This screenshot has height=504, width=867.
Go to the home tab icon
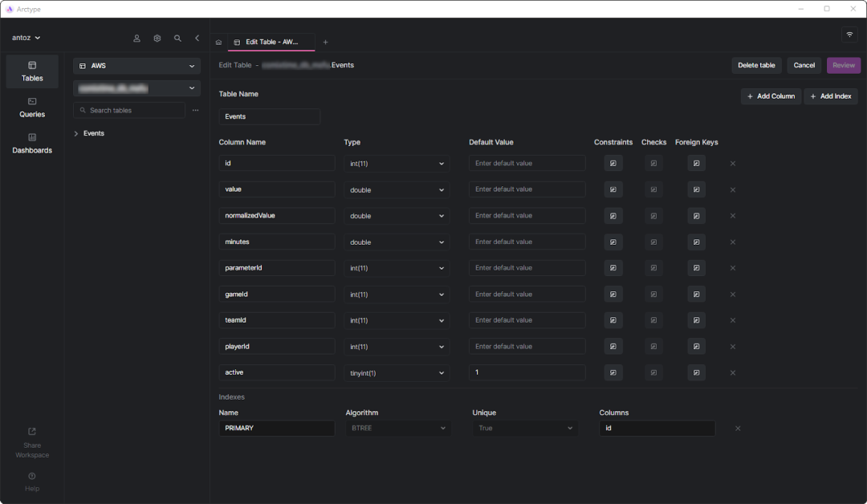point(218,42)
